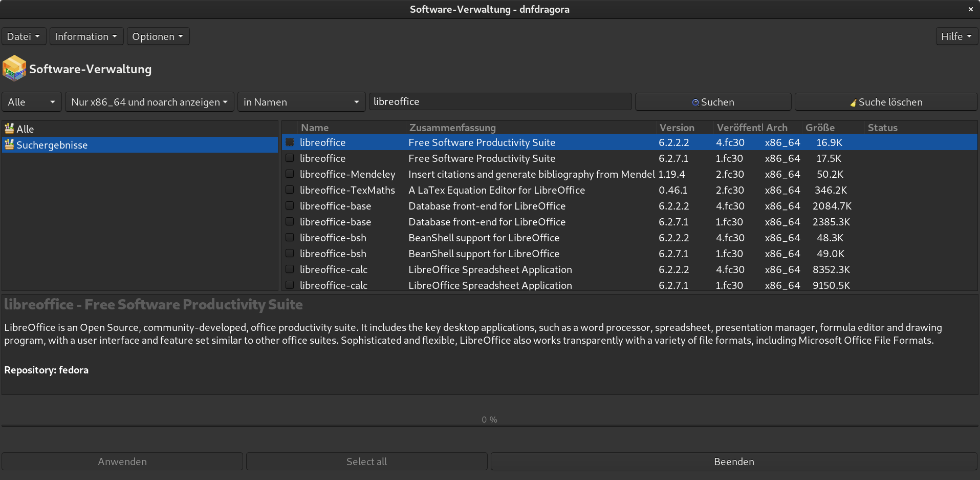Click the description heading 'libreoffice - Free Software Productivity Suite'
Screen dimensions: 980x480
click(x=154, y=305)
